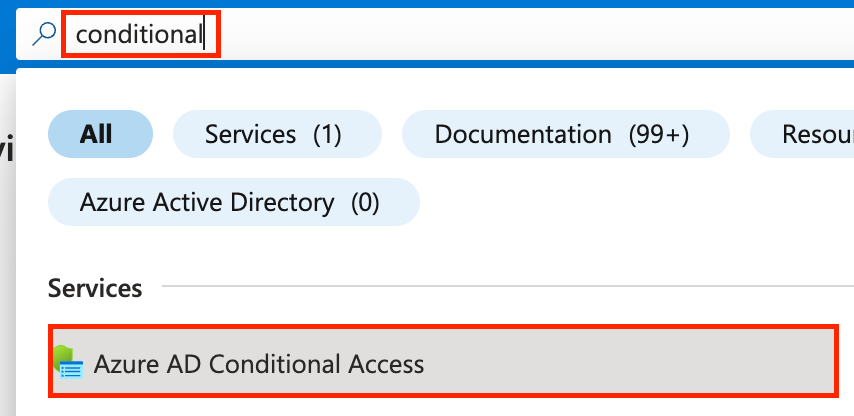Switch to the "Azure Active Directory (0)" filter
The height and width of the screenshot is (416, 854).
point(232,203)
